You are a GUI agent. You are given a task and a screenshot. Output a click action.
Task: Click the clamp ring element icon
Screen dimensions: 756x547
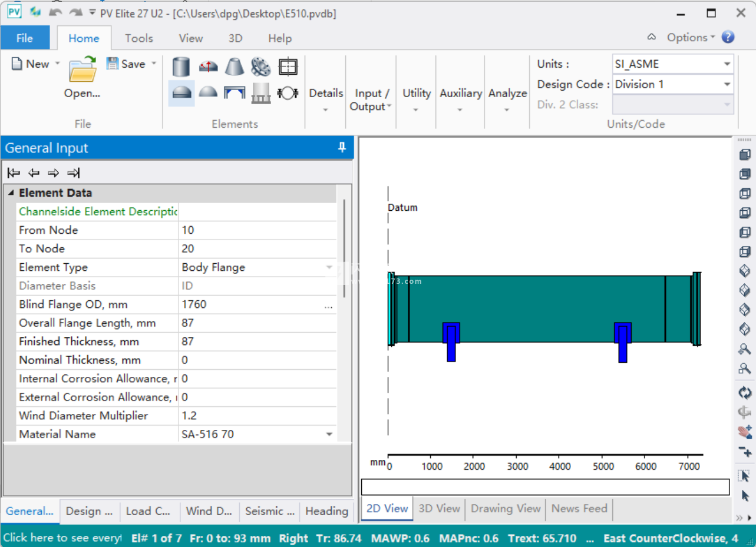(x=288, y=93)
